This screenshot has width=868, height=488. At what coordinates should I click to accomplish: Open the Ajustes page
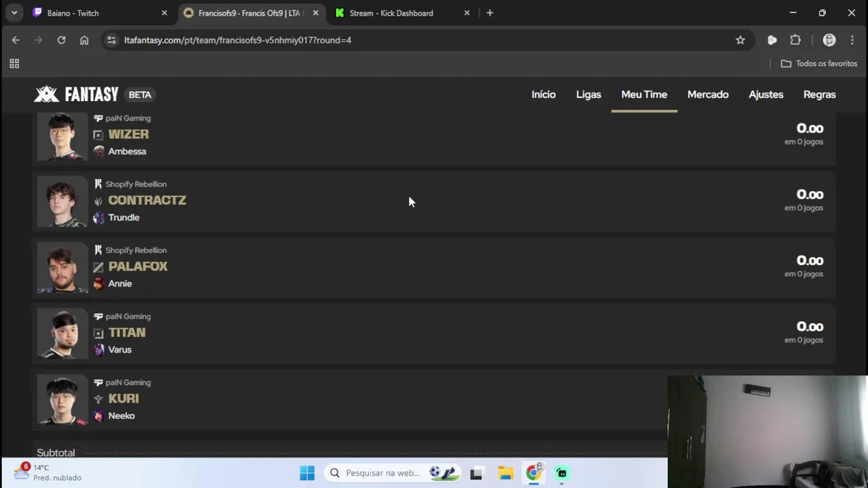(766, 94)
